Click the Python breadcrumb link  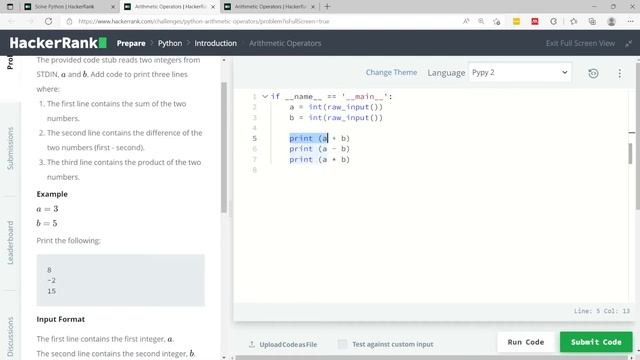click(x=170, y=43)
